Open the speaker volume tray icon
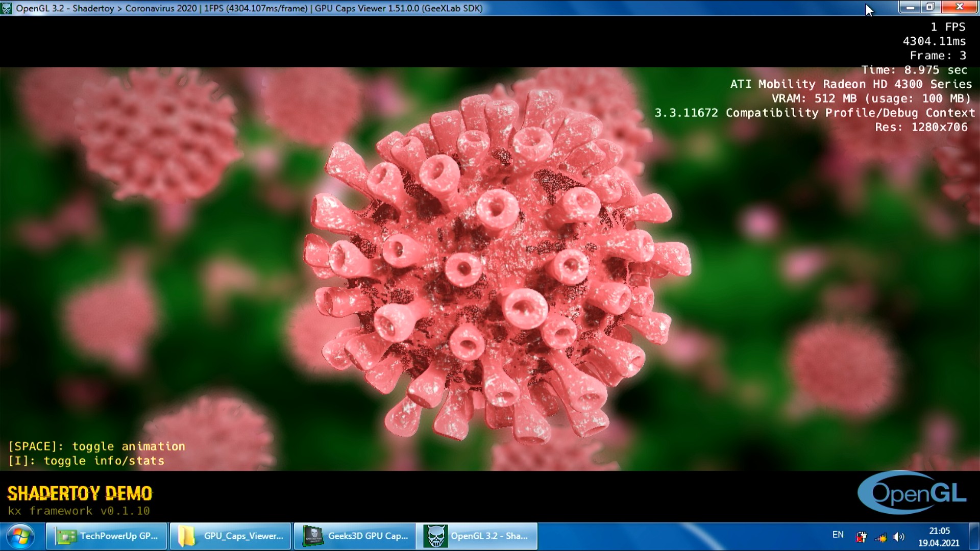 tap(899, 537)
